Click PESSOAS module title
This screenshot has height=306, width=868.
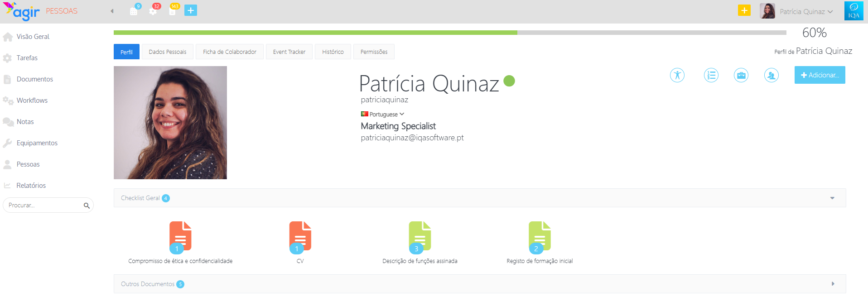[62, 11]
